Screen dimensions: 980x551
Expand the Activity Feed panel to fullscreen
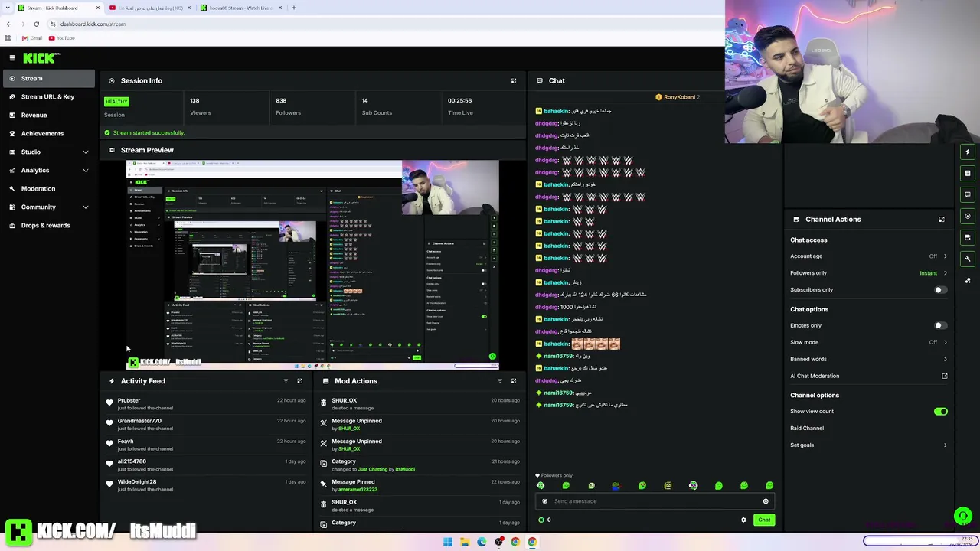(x=299, y=381)
